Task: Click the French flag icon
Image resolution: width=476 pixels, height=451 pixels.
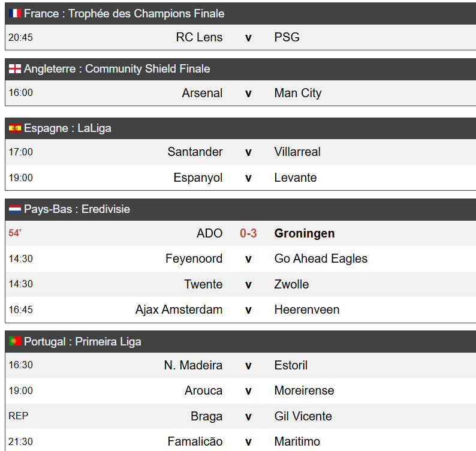Action: pyautogui.click(x=15, y=13)
